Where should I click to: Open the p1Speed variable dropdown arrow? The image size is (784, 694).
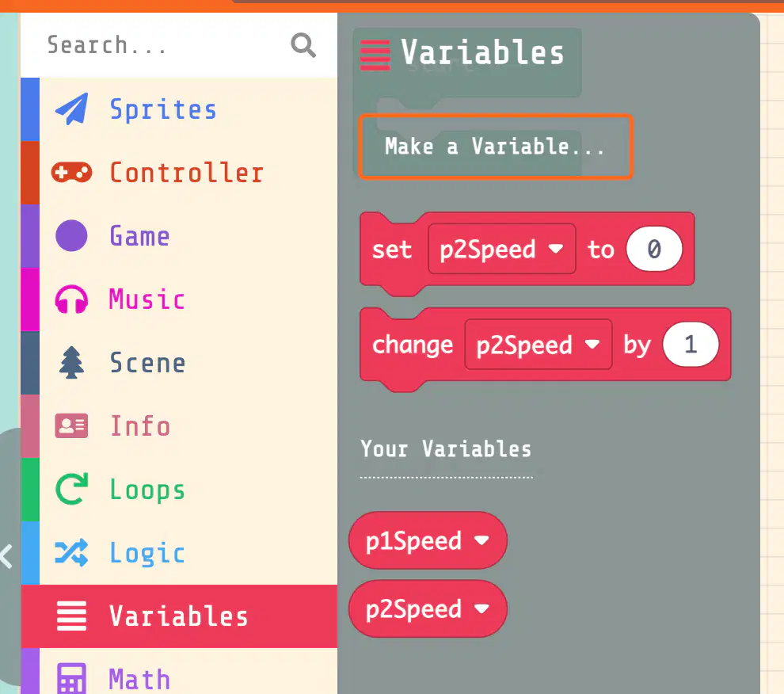481,540
